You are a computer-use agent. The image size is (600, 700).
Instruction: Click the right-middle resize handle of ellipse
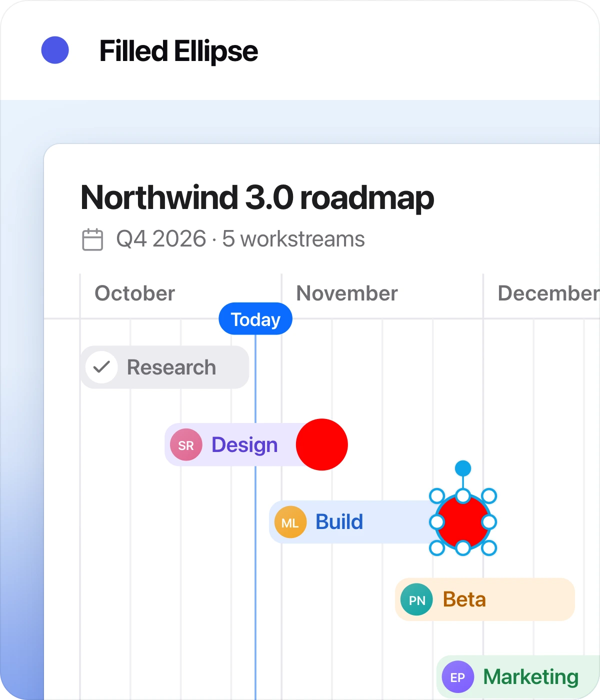tap(489, 522)
